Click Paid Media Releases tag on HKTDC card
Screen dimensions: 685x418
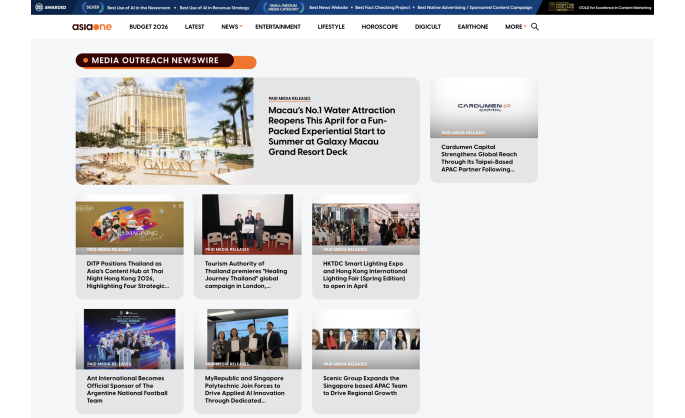tap(345, 249)
